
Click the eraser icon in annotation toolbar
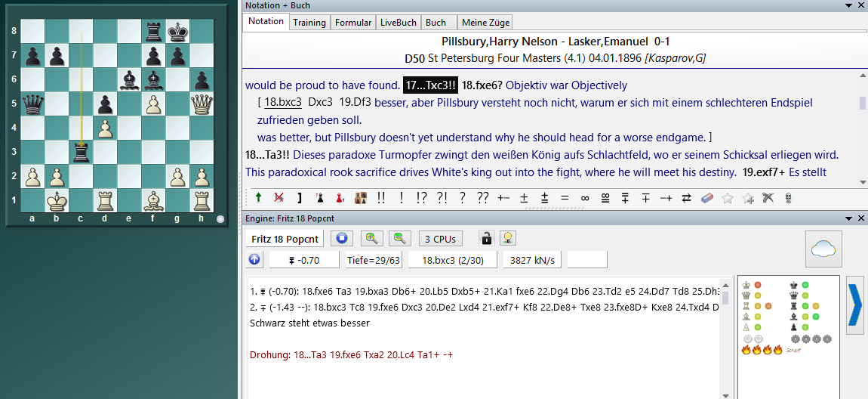point(706,198)
